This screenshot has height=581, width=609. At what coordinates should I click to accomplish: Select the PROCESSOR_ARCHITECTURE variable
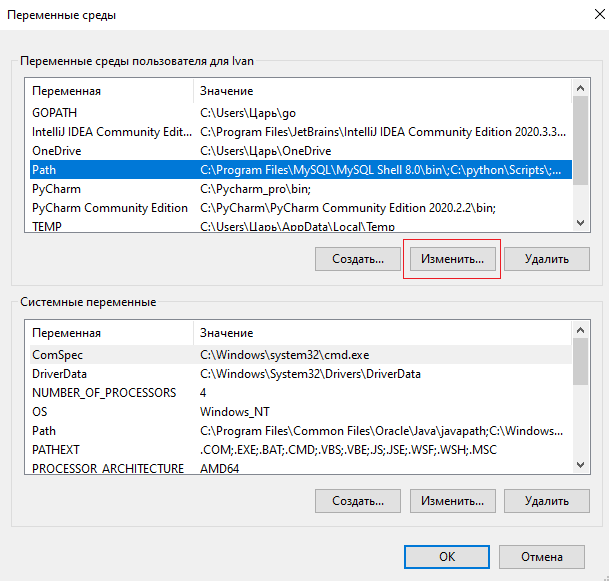coord(301,468)
